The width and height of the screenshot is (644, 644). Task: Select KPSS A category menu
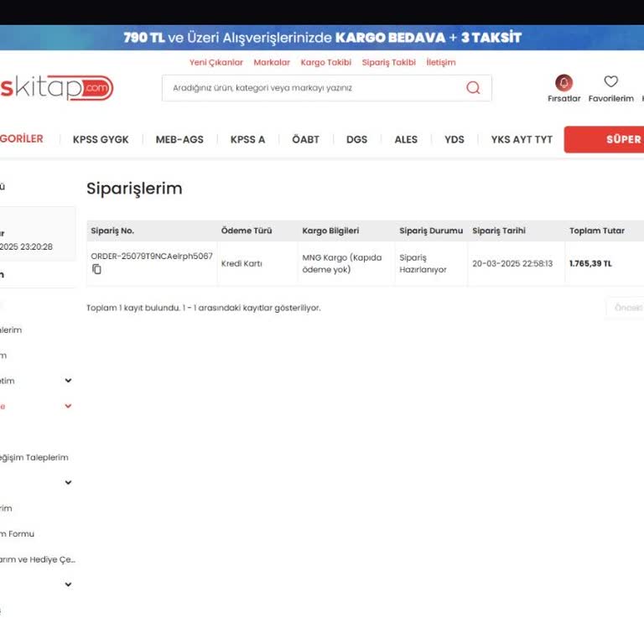coord(247,140)
